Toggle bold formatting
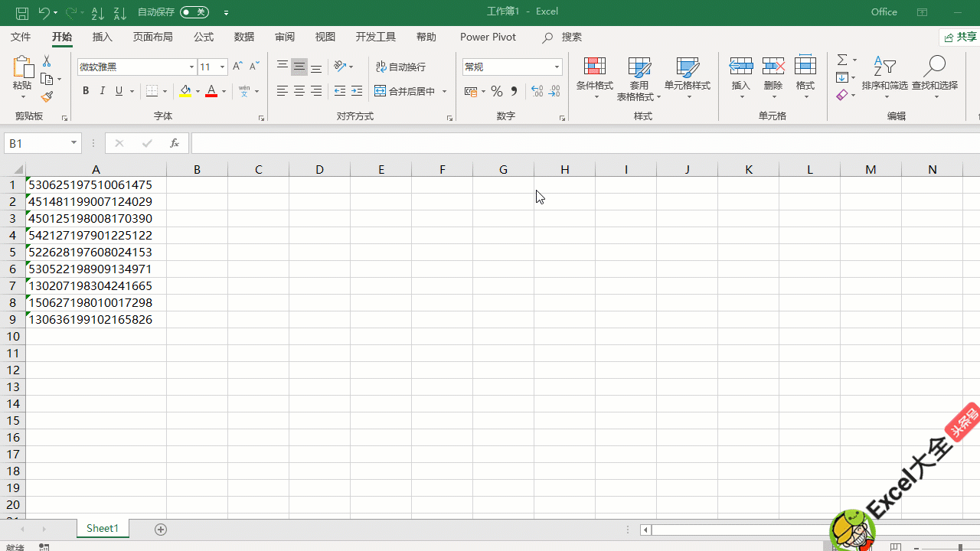This screenshot has width=980, height=551. 86,91
